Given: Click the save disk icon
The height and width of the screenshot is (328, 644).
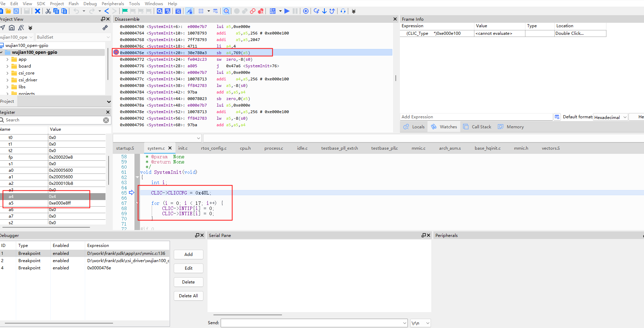Looking at the screenshot, I should [27, 11].
